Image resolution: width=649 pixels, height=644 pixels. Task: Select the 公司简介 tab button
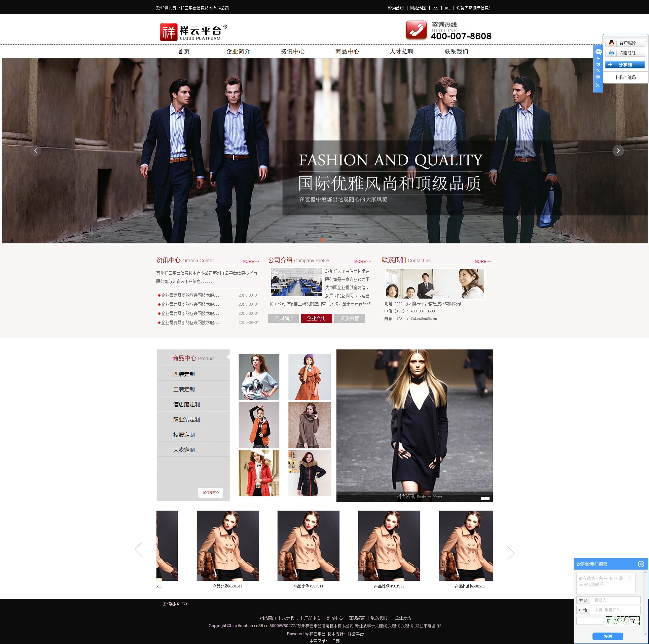284,318
